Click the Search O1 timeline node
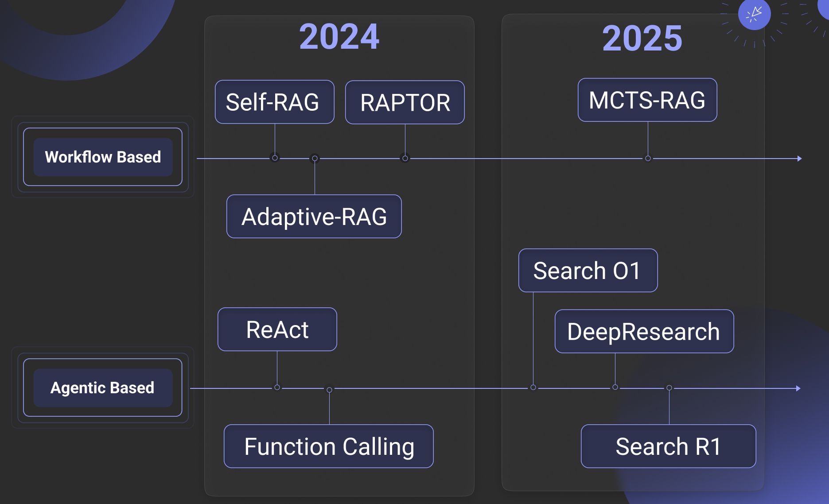Viewport: 829px width, 504px height. point(533,388)
